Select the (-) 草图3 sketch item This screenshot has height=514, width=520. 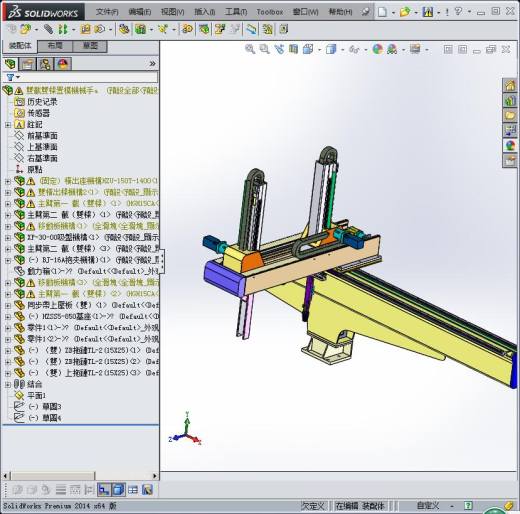point(45,407)
